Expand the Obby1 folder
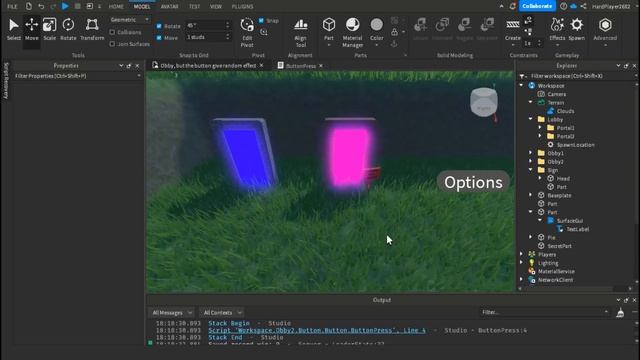Image resolution: width=640 pixels, height=360 pixels. 531,153
